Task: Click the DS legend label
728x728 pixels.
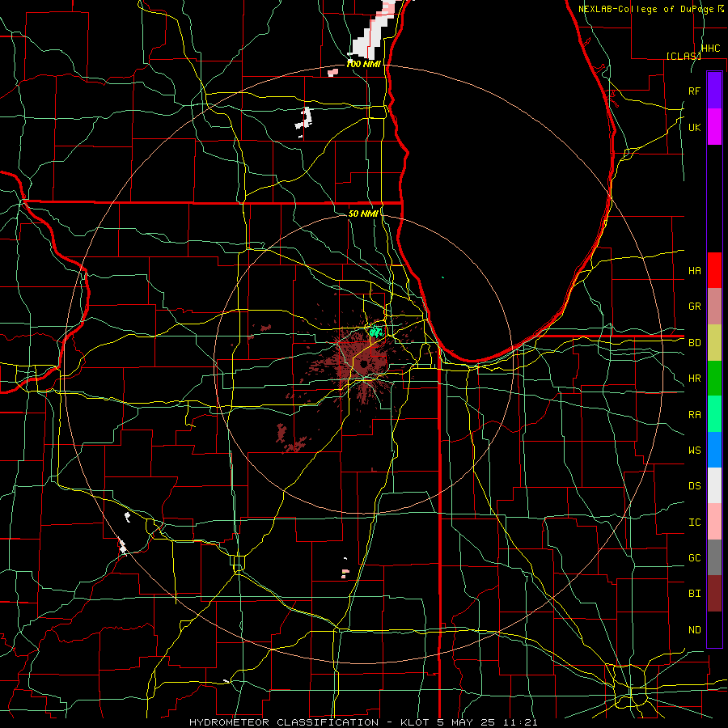Action: tap(695, 486)
